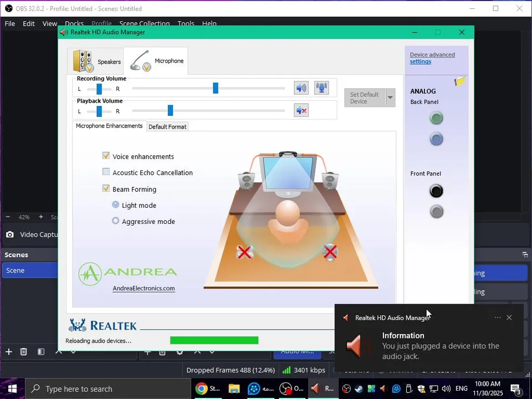Open the OBS Edit menu
Image resolution: width=532 pixels, height=399 pixels.
pyautogui.click(x=28, y=23)
